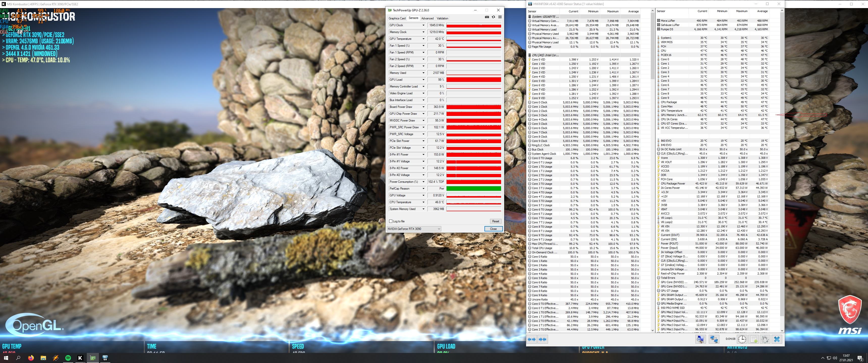Open Spotify from the Windows taskbar
The width and height of the screenshot is (868, 363).
click(68, 358)
